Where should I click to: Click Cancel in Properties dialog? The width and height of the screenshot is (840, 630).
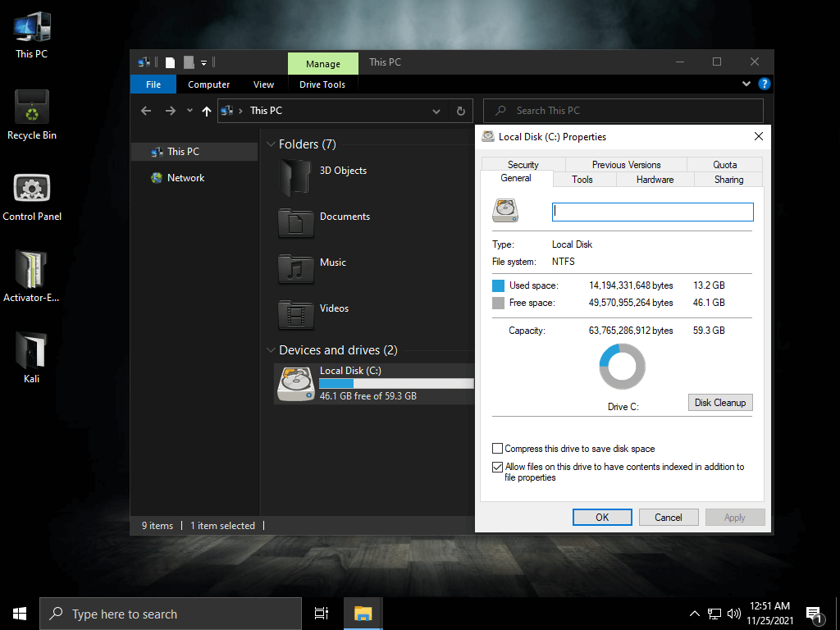pyautogui.click(x=669, y=517)
